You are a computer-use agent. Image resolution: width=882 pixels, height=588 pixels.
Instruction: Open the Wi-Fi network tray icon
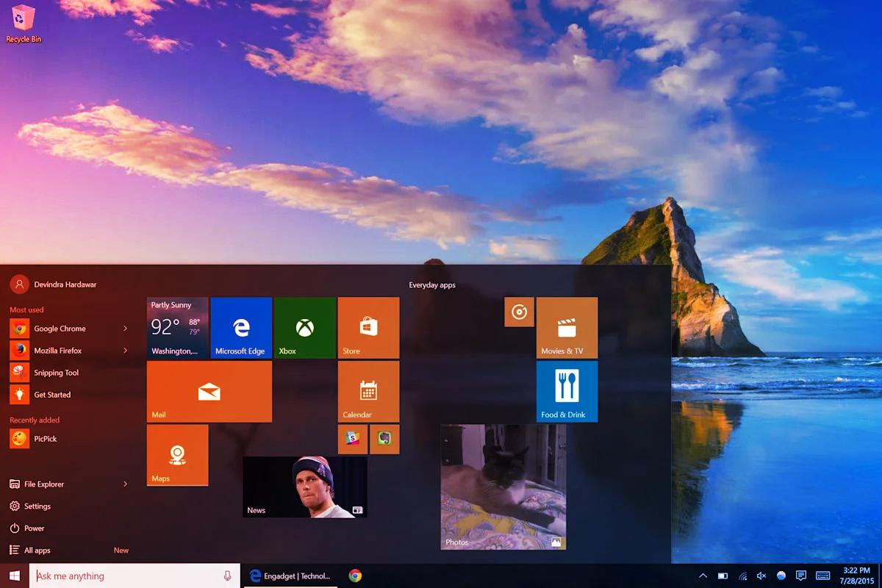(x=742, y=576)
